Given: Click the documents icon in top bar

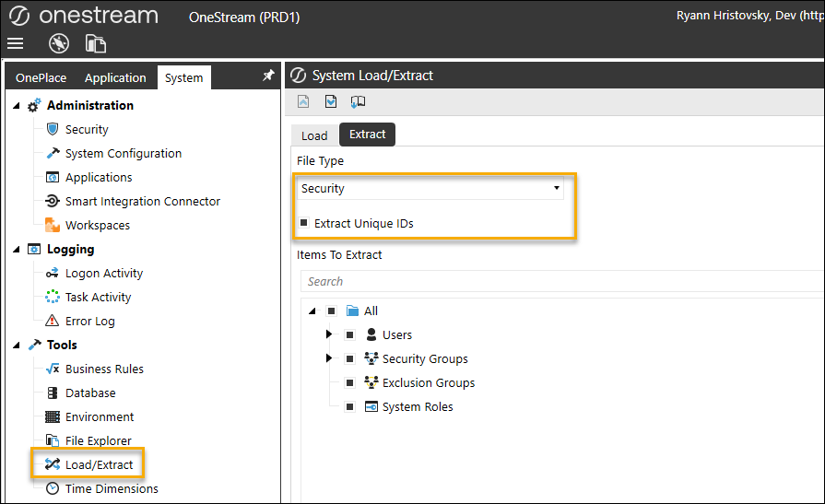Looking at the screenshot, I should click(x=96, y=43).
